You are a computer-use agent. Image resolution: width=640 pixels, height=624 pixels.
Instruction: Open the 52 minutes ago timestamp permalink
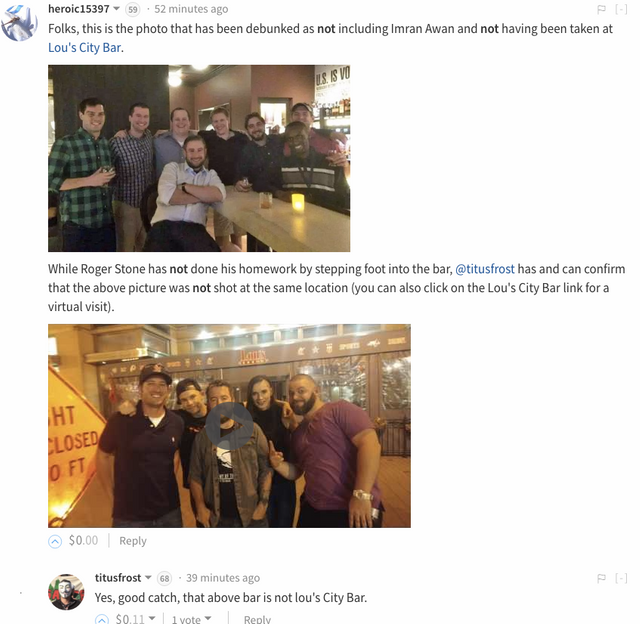(x=191, y=9)
